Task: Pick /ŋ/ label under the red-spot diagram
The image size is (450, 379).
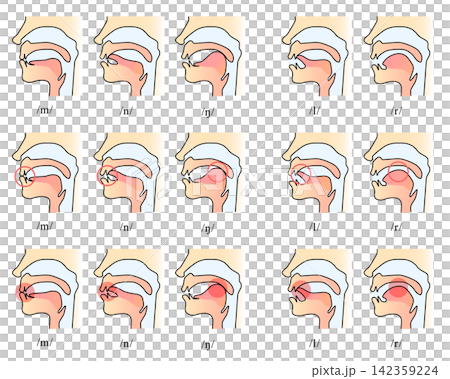Action: tap(208, 344)
